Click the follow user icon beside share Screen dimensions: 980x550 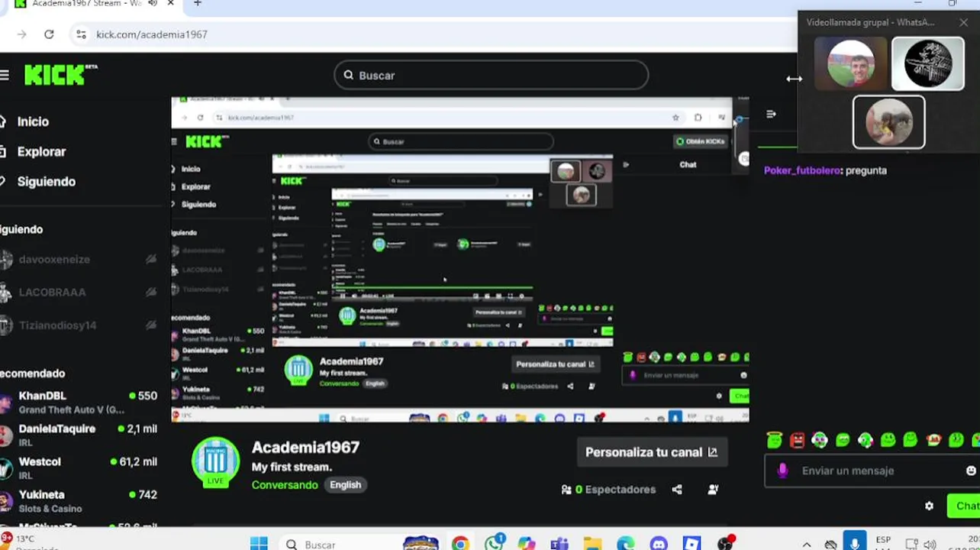click(713, 490)
